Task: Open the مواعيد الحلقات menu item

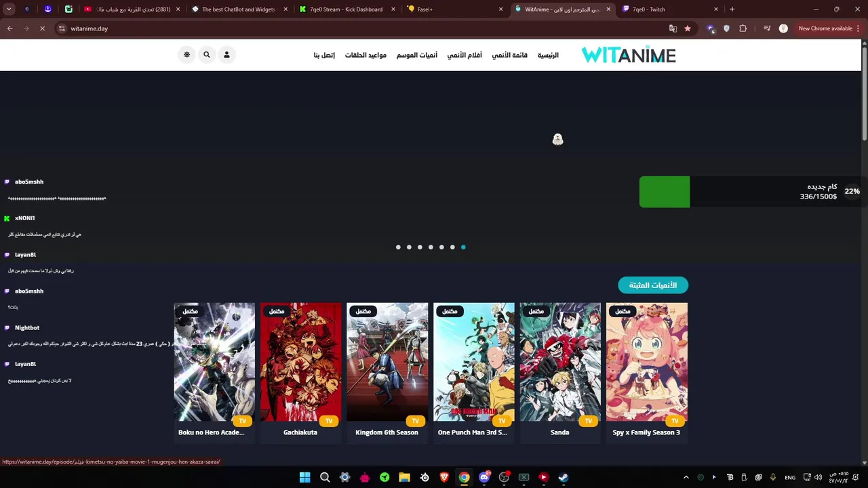Action: click(366, 55)
